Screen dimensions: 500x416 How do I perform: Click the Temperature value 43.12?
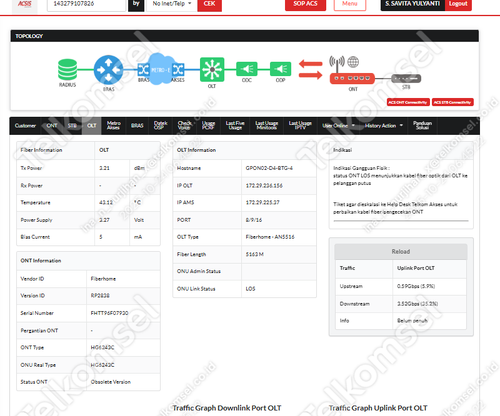click(x=106, y=202)
